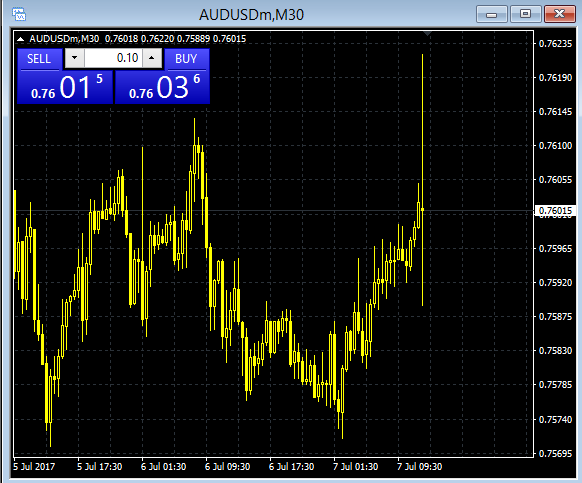Maximize the AUDUSDm chart window
The height and width of the screenshot is (483, 582).
point(525,14)
